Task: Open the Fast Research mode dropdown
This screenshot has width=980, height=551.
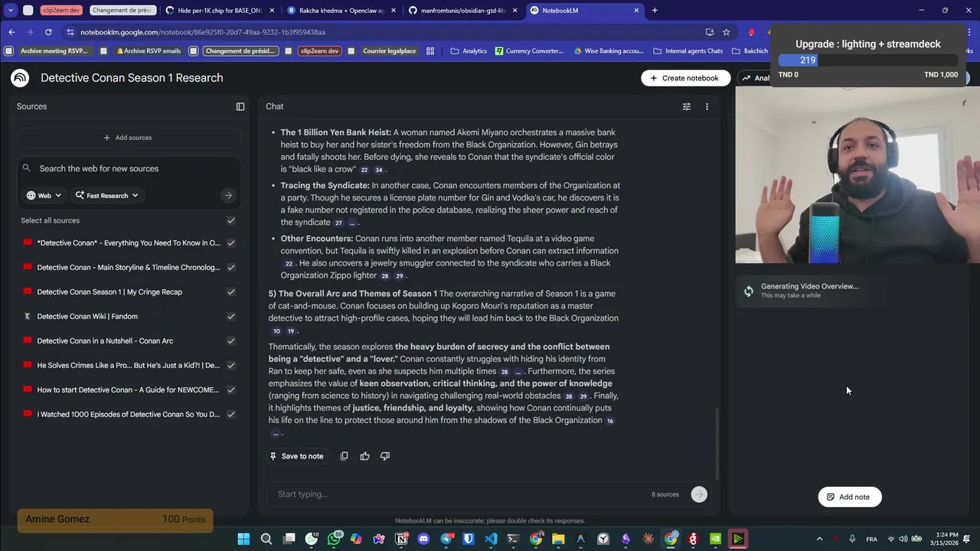Action: point(106,195)
